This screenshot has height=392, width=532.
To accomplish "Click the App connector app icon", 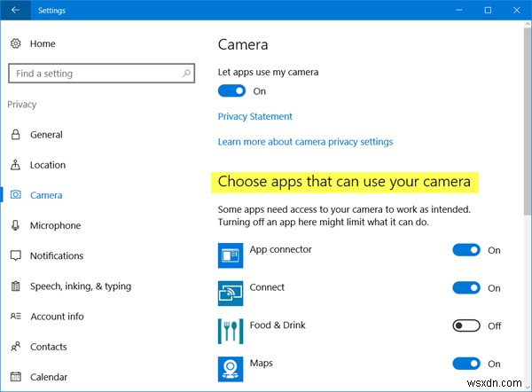I will point(231,255).
